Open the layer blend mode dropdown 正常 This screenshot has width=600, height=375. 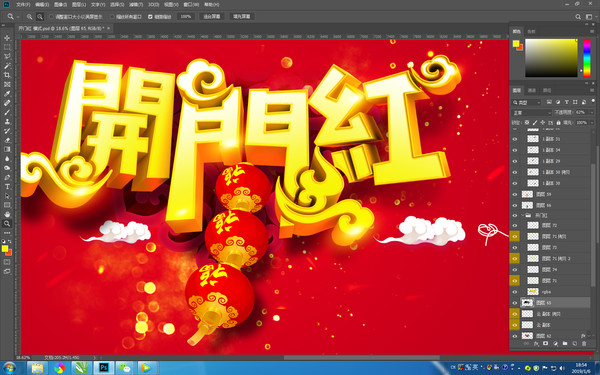click(531, 112)
